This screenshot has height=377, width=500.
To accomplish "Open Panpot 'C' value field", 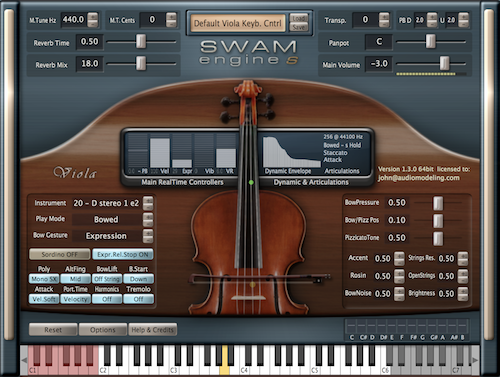I will pos(379,42).
